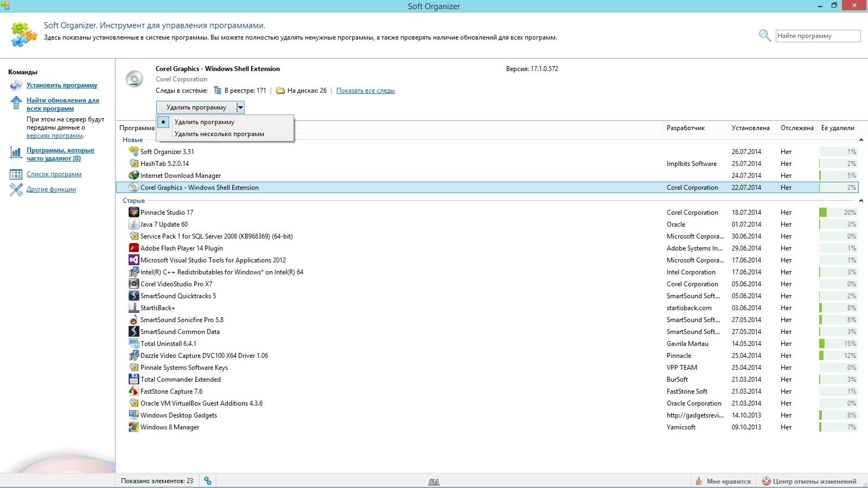This screenshot has height=488, width=868.
Task: Click the search magnifier icon
Action: pyautogui.click(x=765, y=36)
